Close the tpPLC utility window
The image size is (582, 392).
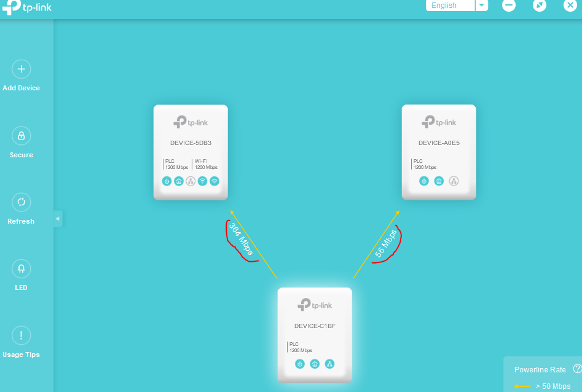click(570, 5)
